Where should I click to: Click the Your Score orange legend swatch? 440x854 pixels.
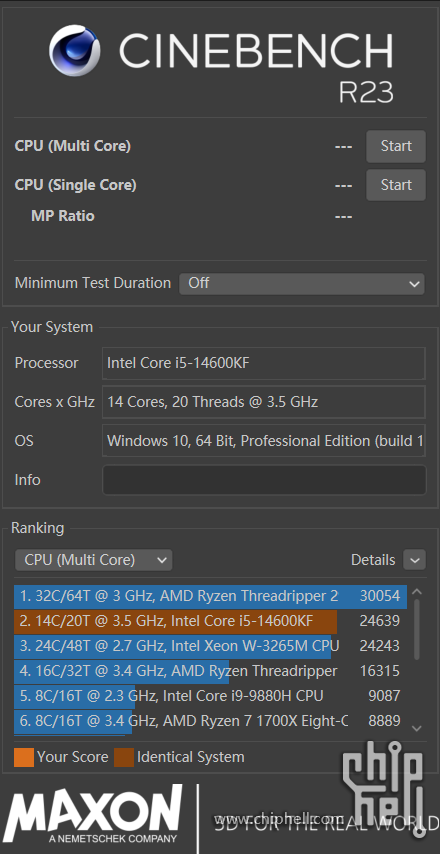coord(24,757)
